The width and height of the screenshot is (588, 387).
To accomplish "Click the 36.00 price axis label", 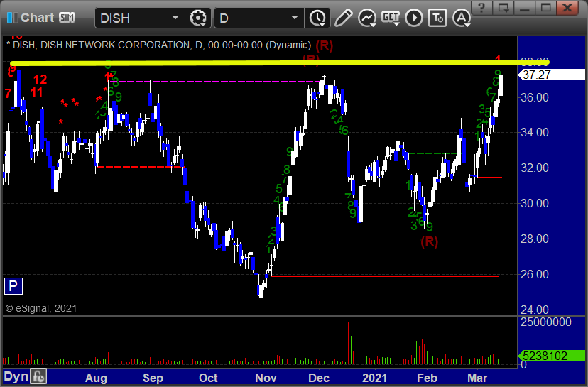I will coord(535,97).
